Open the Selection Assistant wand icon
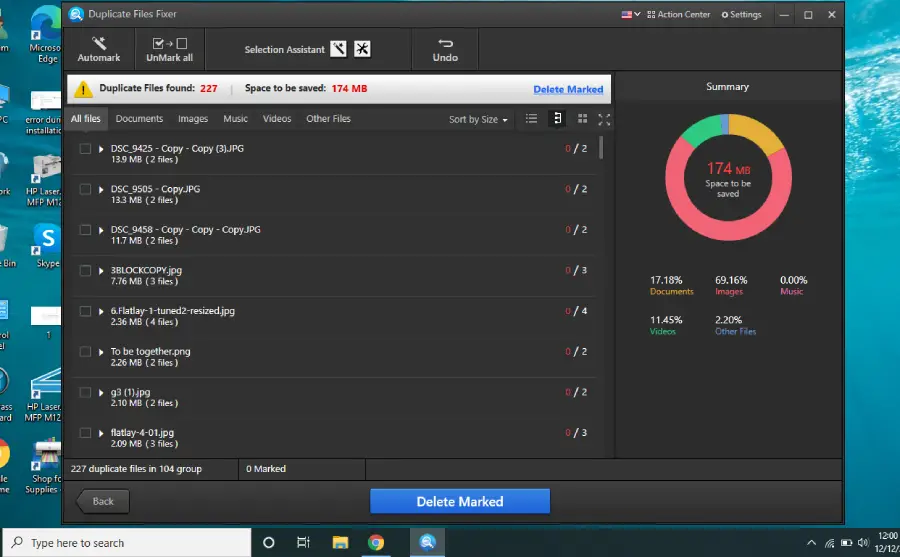The width and height of the screenshot is (900, 557). coord(338,49)
